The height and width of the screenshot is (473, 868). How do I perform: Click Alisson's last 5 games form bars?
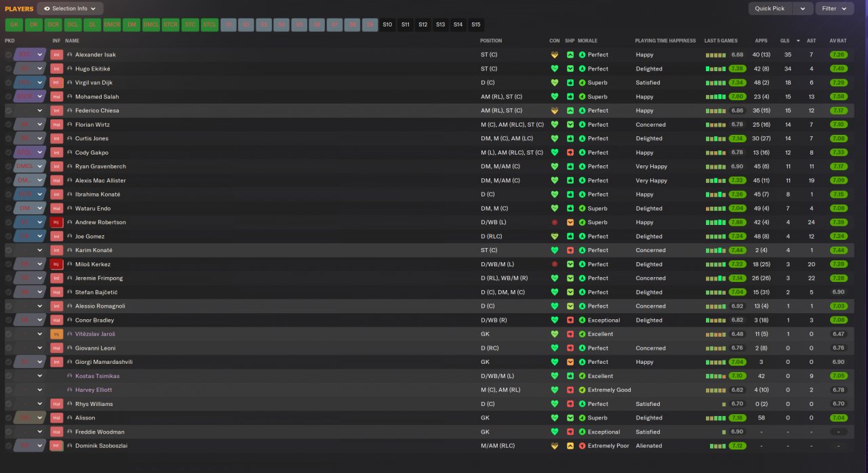pyautogui.click(x=715, y=418)
